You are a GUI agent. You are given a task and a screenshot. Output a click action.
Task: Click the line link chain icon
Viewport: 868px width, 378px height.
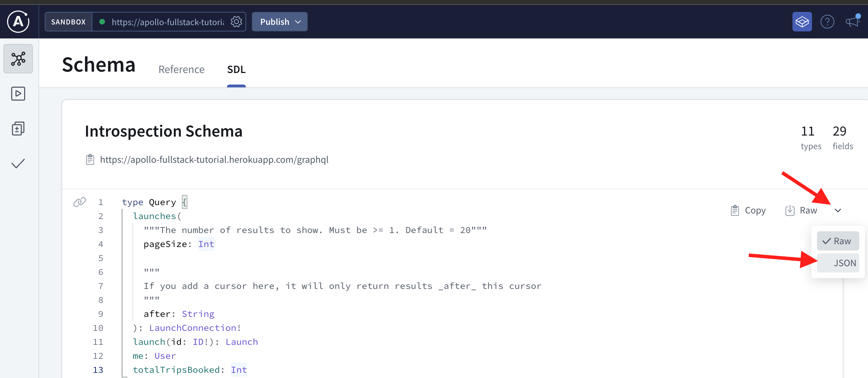80,202
